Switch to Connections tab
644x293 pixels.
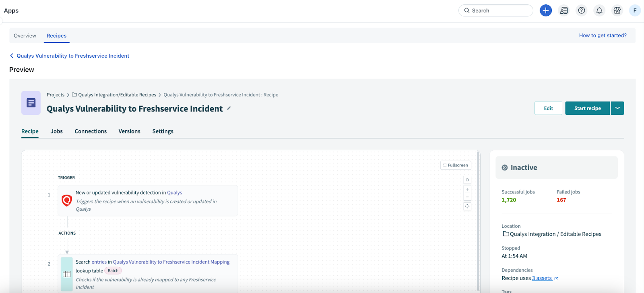91,131
